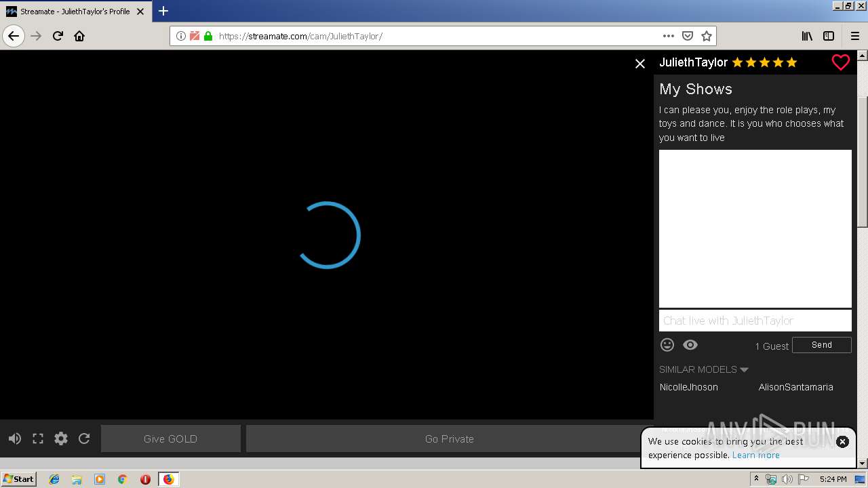
Task: Open tracking protection shield icon
Action: (195, 36)
